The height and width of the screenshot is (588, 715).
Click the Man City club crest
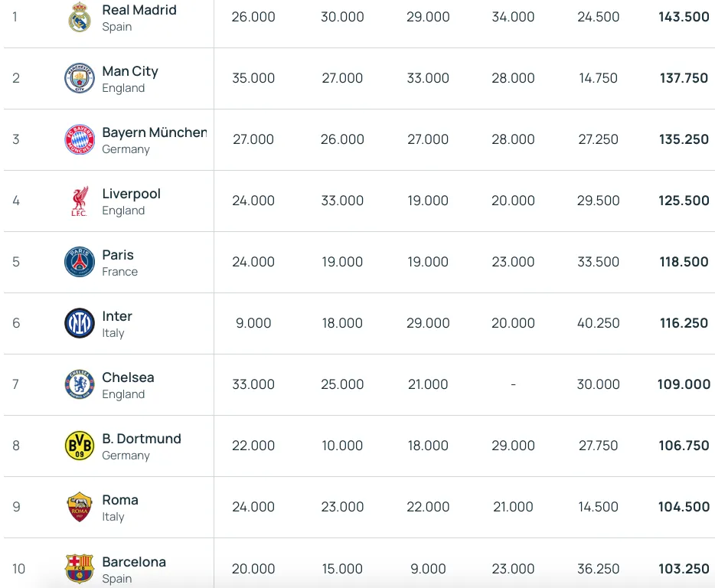pos(80,78)
